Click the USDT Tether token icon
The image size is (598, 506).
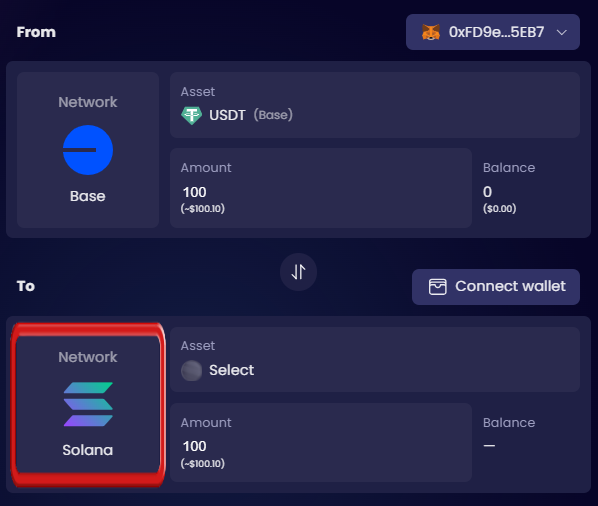click(191, 115)
